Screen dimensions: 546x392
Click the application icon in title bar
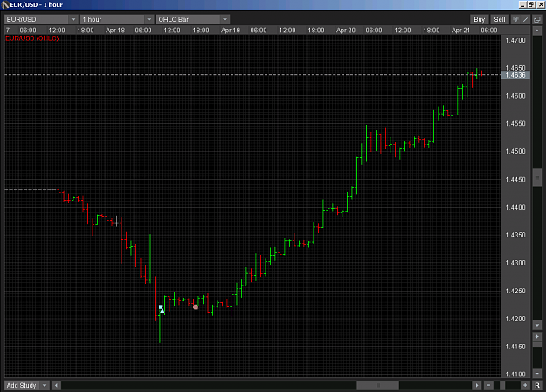point(5,4)
